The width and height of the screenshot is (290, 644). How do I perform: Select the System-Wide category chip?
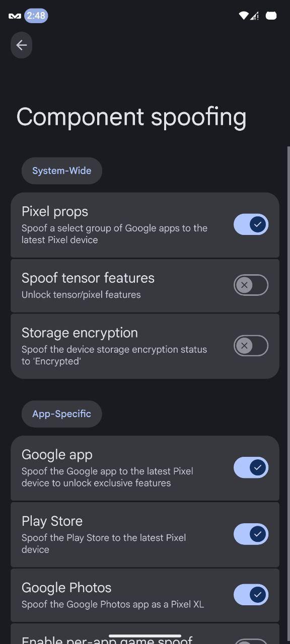coord(61,171)
